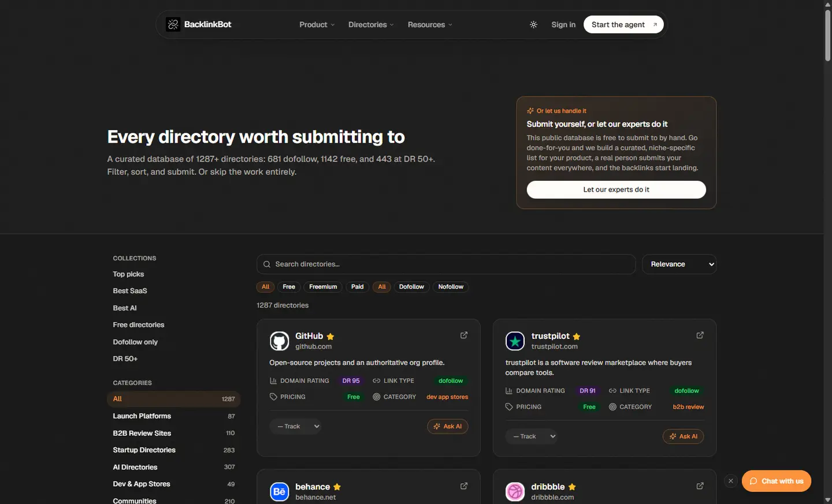Open Best SaaS collection

pyautogui.click(x=130, y=291)
